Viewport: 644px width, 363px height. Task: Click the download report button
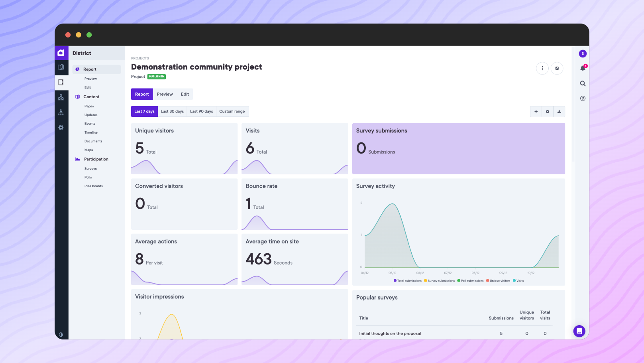559,112
